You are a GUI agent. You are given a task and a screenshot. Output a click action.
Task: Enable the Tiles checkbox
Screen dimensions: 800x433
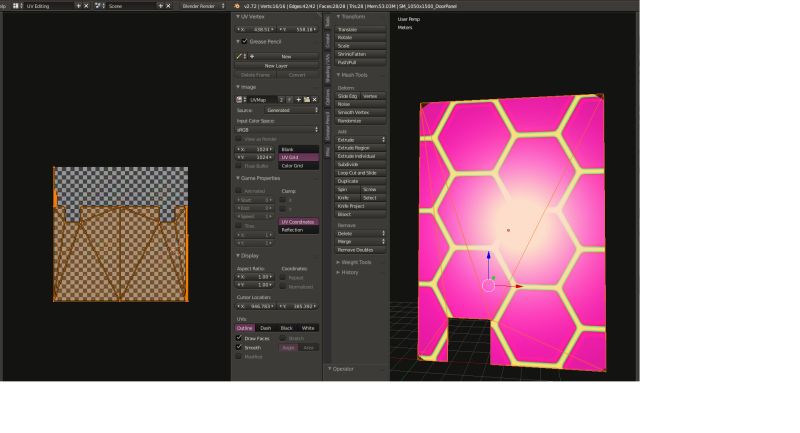coord(238,225)
